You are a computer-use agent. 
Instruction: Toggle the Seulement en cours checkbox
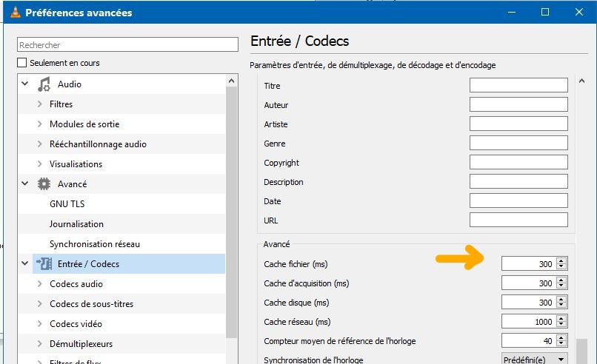(22, 63)
